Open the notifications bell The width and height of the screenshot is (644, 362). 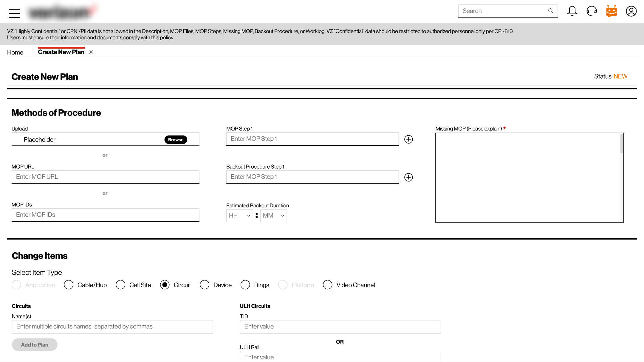tap(572, 11)
